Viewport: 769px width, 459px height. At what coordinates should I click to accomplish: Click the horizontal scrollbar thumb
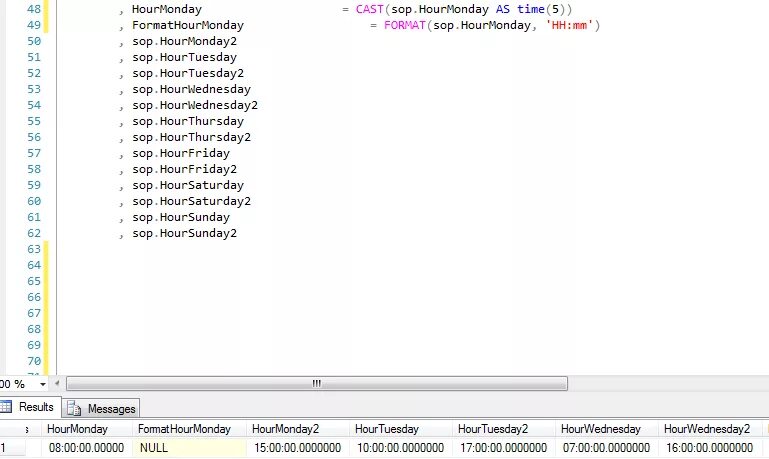[317, 383]
